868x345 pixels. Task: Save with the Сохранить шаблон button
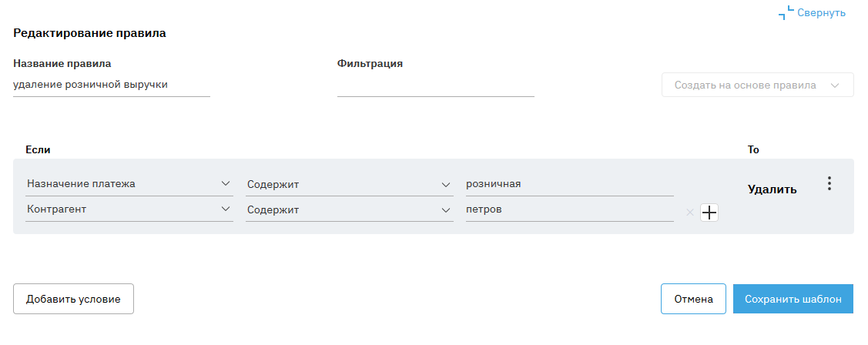pyautogui.click(x=793, y=299)
